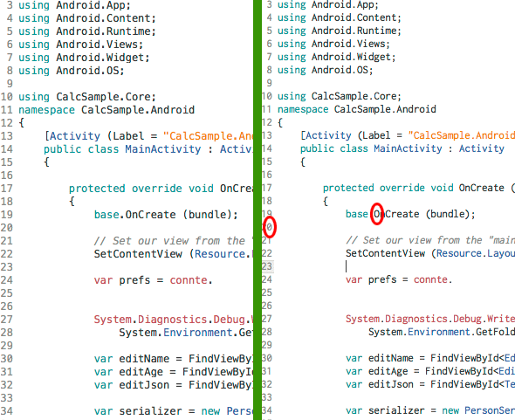Click the 'void' keyword in left pane

point(201,189)
